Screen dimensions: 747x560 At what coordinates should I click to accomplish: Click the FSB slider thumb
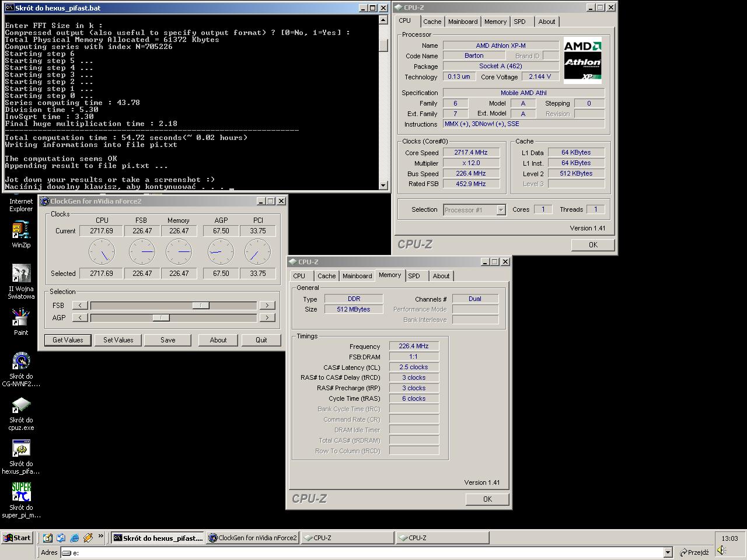click(201, 305)
